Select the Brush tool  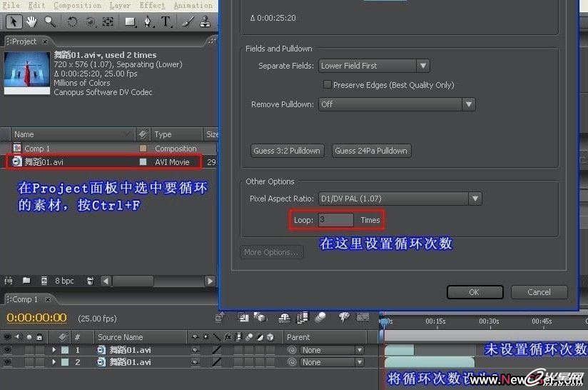pos(186,21)
